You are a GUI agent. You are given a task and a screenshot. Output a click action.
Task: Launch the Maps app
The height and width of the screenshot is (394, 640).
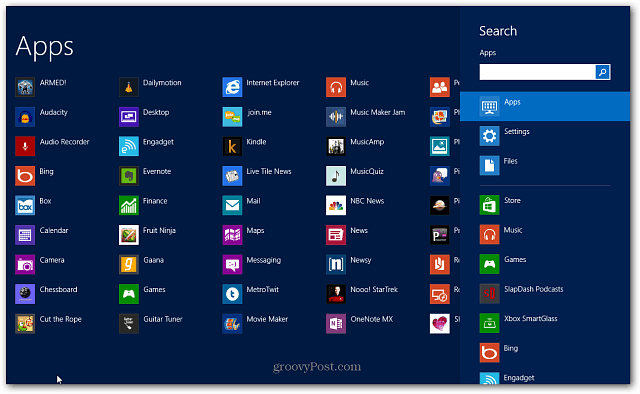232,235
